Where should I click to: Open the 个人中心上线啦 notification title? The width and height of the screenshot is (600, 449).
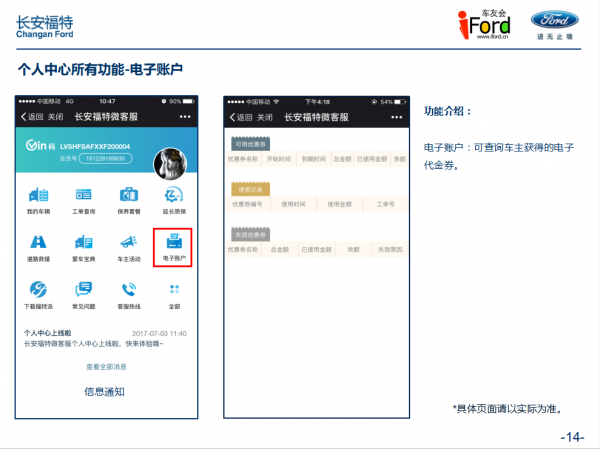[47, 333]
